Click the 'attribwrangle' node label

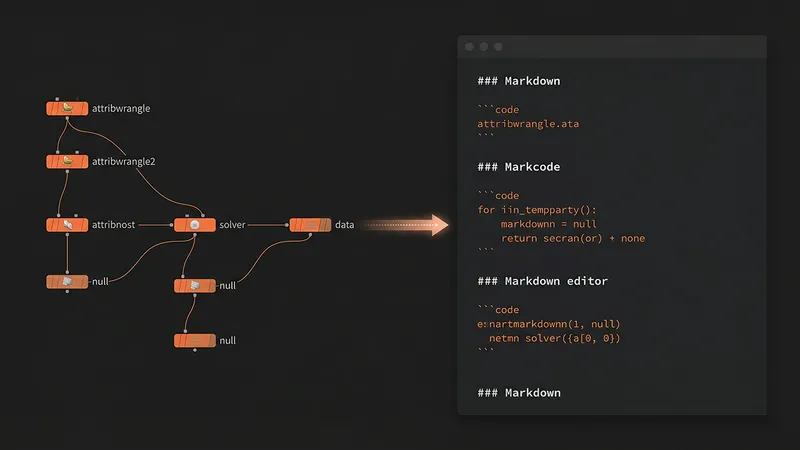click(121, 108)
